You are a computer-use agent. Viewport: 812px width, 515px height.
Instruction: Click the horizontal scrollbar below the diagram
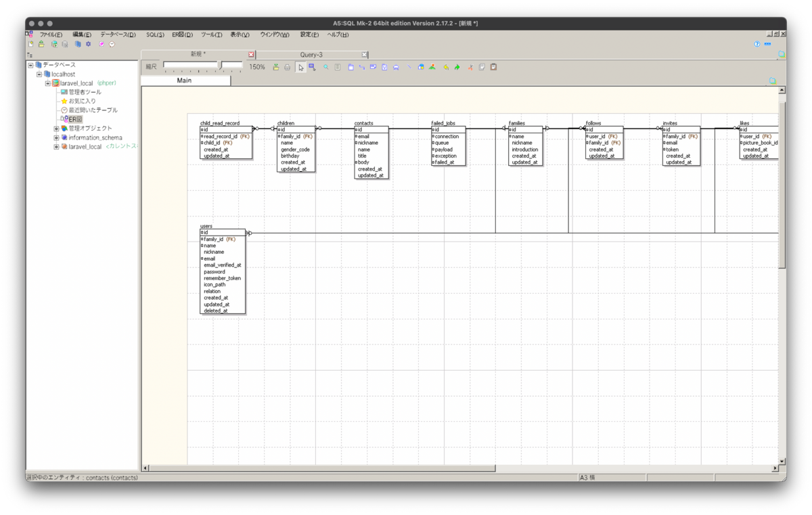click(318, 467)
